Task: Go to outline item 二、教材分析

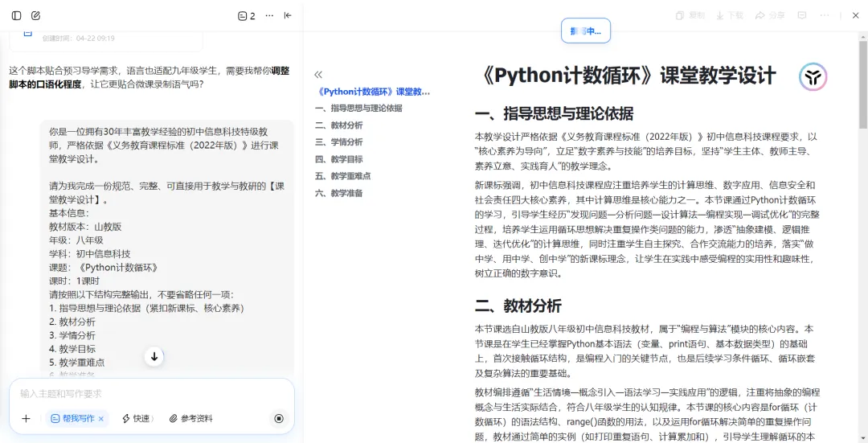Action: tap(339, 125)
